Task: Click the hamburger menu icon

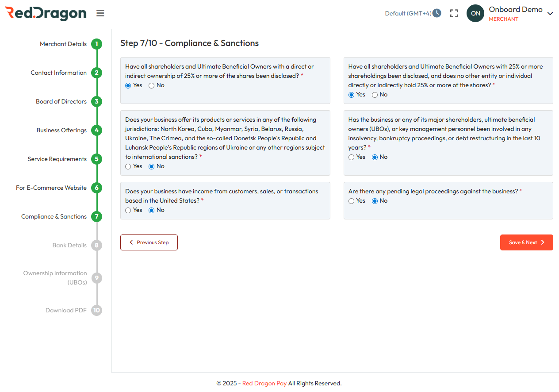Action: coord(100,13)
